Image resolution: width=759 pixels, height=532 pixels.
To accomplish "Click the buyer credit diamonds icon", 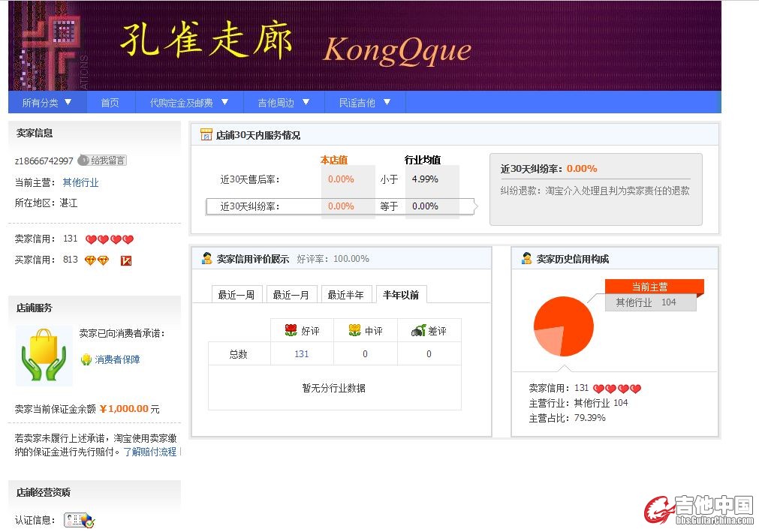I will tap(96, 260).
